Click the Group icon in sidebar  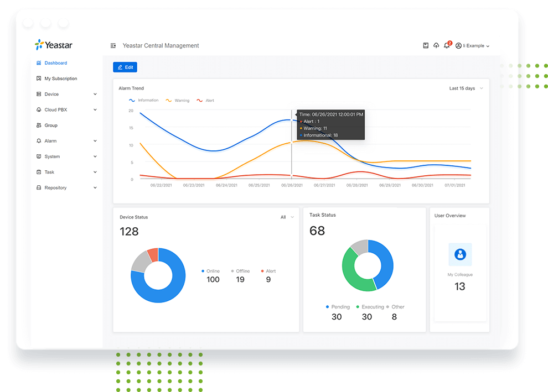coord(39,126)
